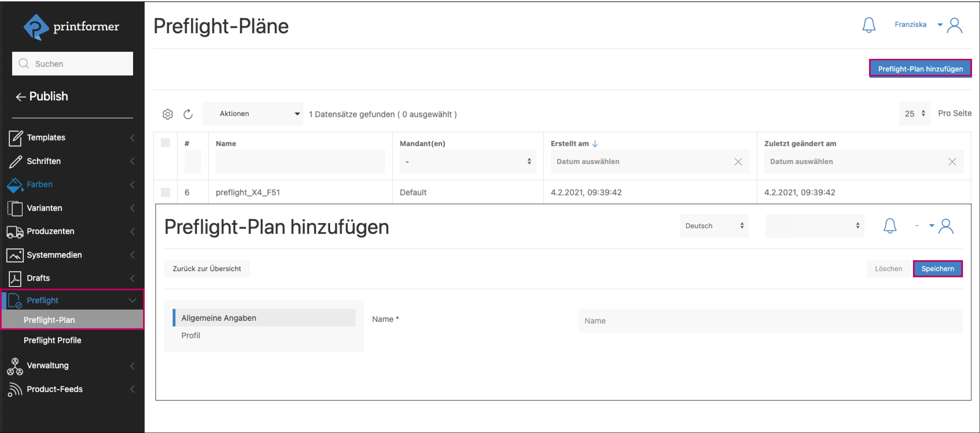Click the table settings gear icon

tap(167, 114)
